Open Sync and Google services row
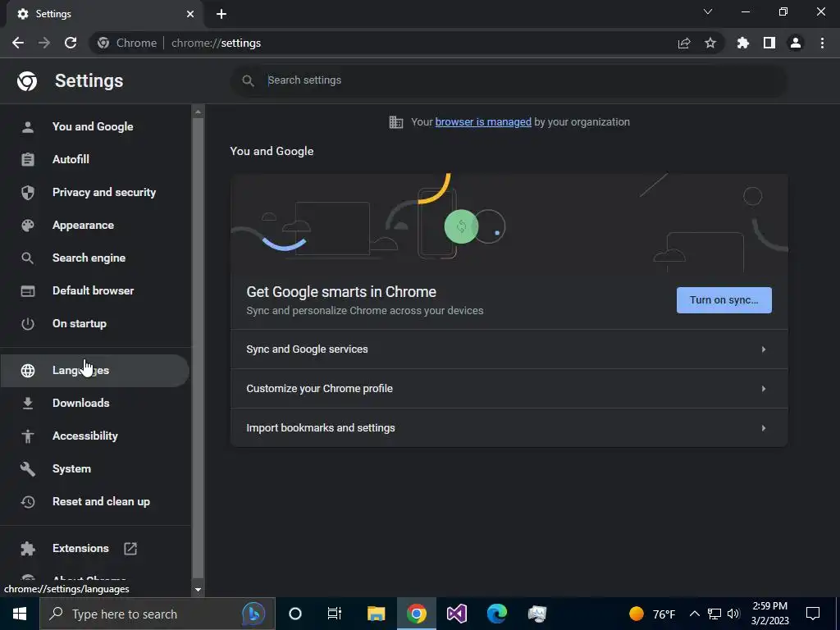The height and width of the screenshot is (630, 840). click(509, 349)
